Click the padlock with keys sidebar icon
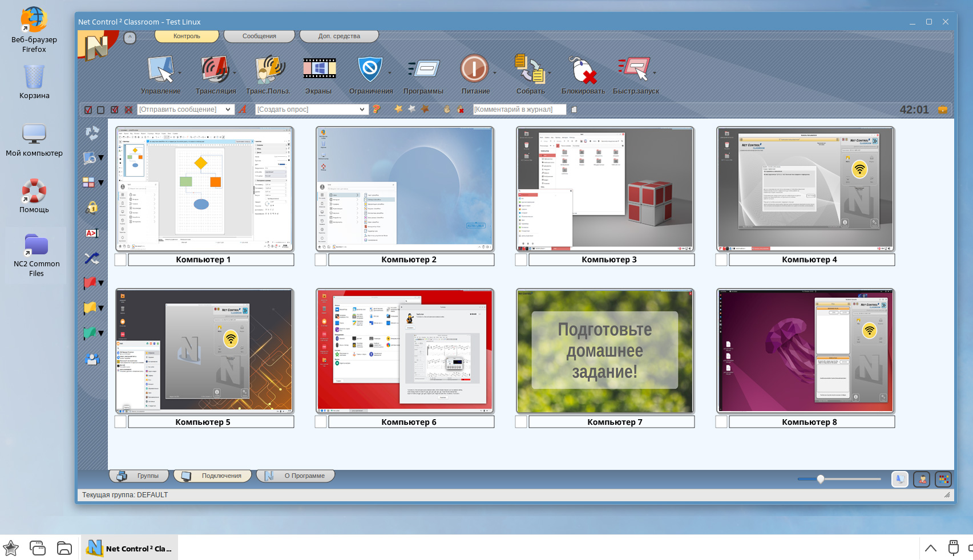The height and width of the screenshot is (560, 973). click(x=92, y=208)
